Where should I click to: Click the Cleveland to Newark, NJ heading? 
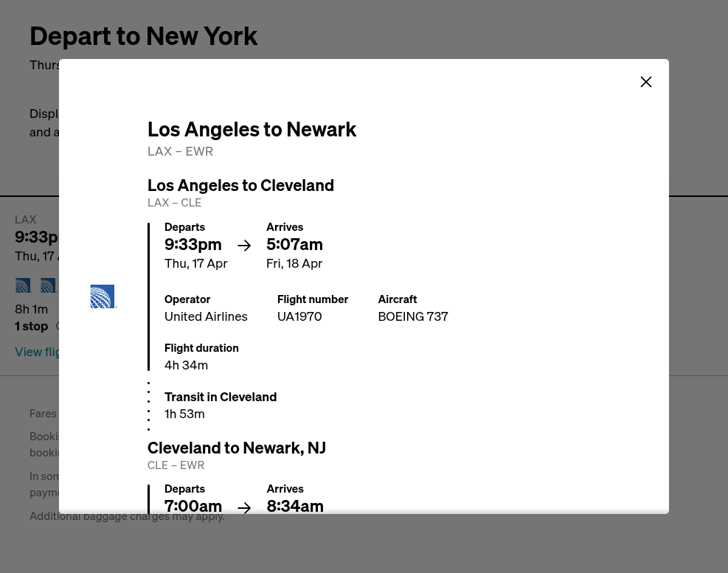point(236,448)
